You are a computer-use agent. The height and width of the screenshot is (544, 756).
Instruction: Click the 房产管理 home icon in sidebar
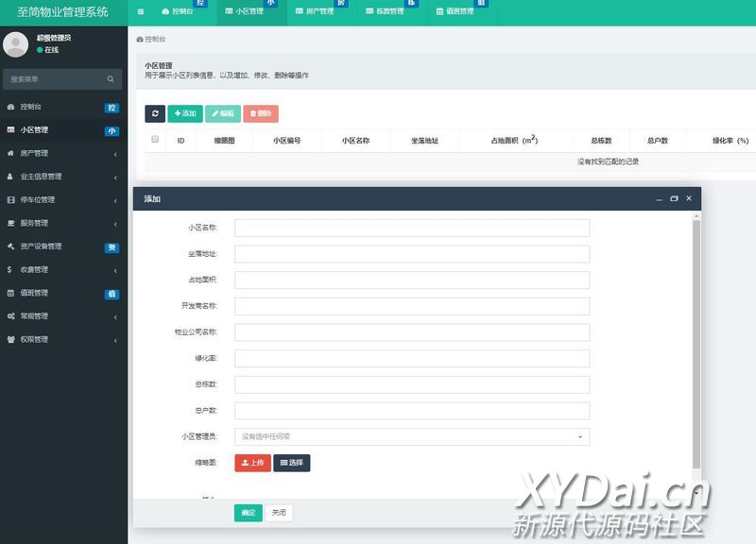pos(10,153)
